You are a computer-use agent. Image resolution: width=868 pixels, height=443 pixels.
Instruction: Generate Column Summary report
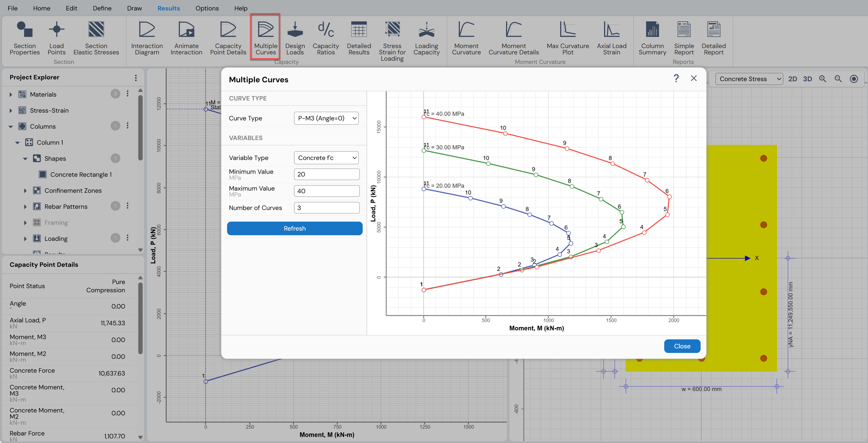coord(652,38)
